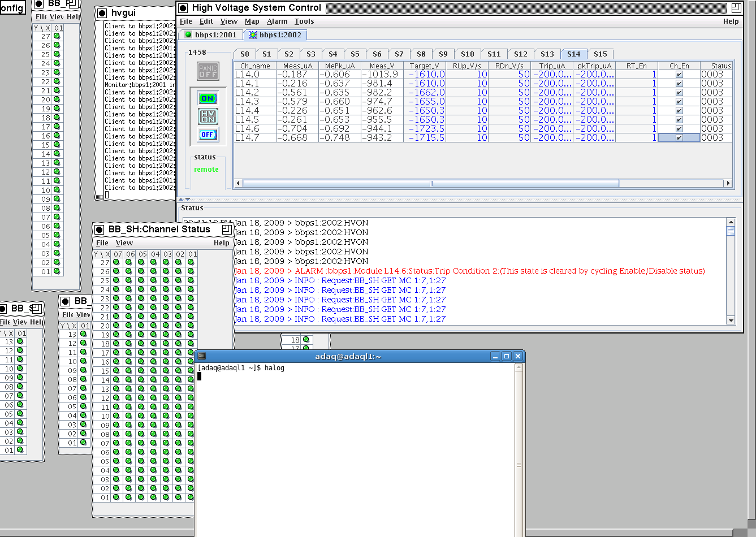This screenshot has height=537, width=756.
Task: Toggle Ch_En checkbox for channel L14.1
Action: click(x=679, y=83)
